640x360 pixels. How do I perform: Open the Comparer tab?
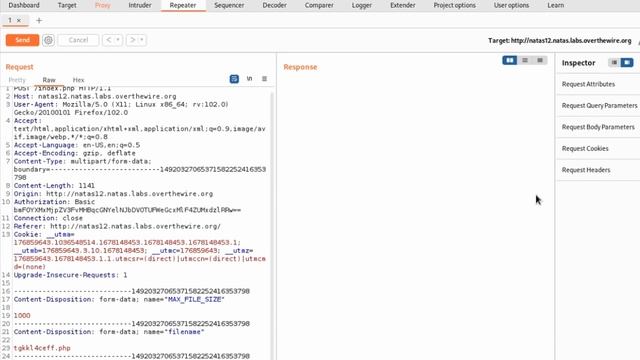coord(319,5)
